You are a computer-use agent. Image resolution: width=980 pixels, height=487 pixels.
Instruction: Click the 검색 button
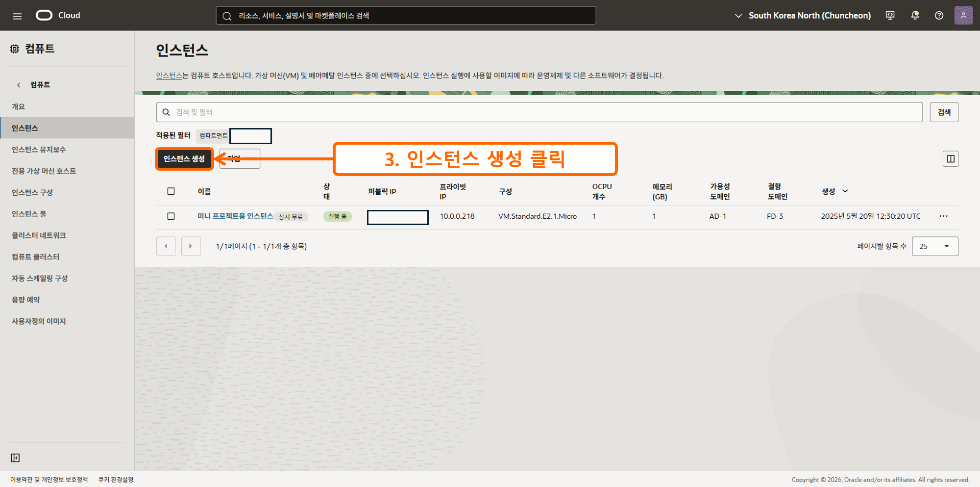(x=944, y=112)
